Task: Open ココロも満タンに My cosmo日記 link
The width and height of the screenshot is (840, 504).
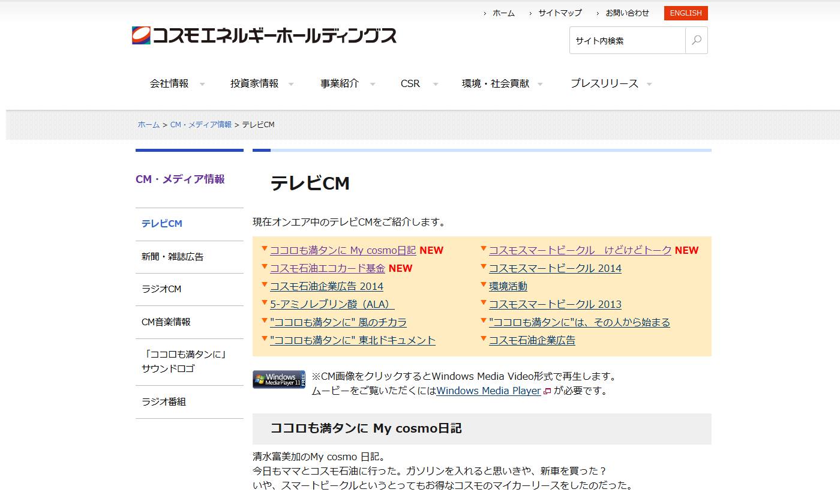Action: click(x=343, y=250)
